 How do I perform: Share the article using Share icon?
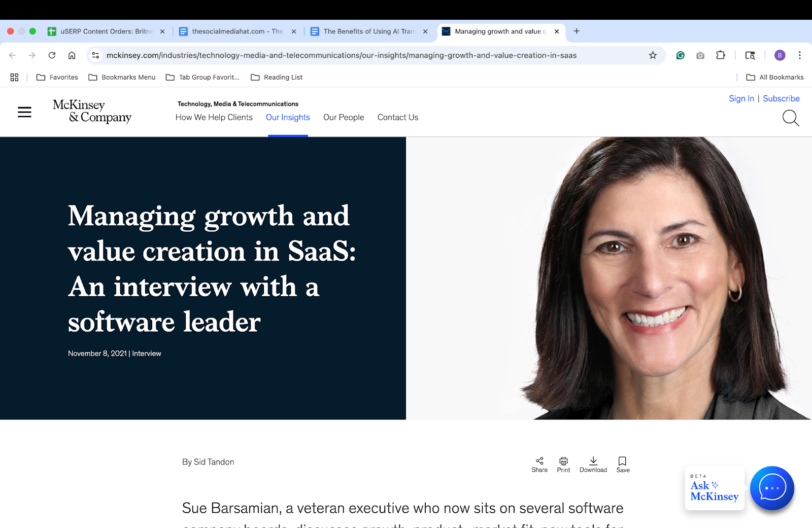[x=539, y=464]
